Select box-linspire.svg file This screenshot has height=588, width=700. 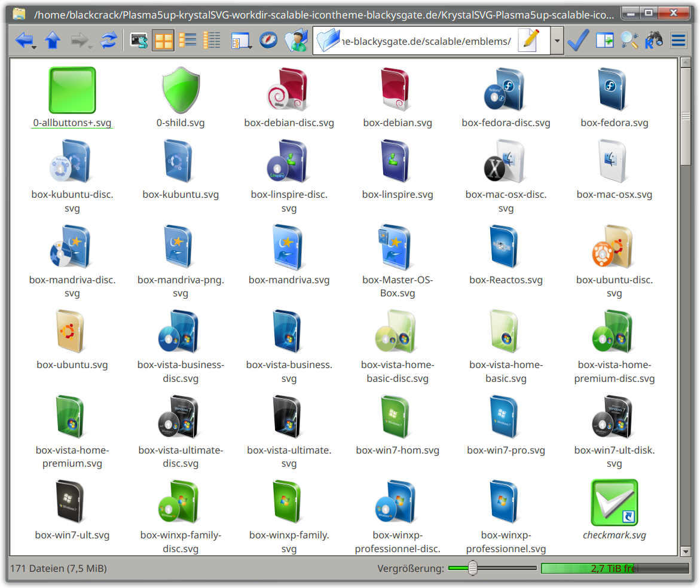[398, 170]
